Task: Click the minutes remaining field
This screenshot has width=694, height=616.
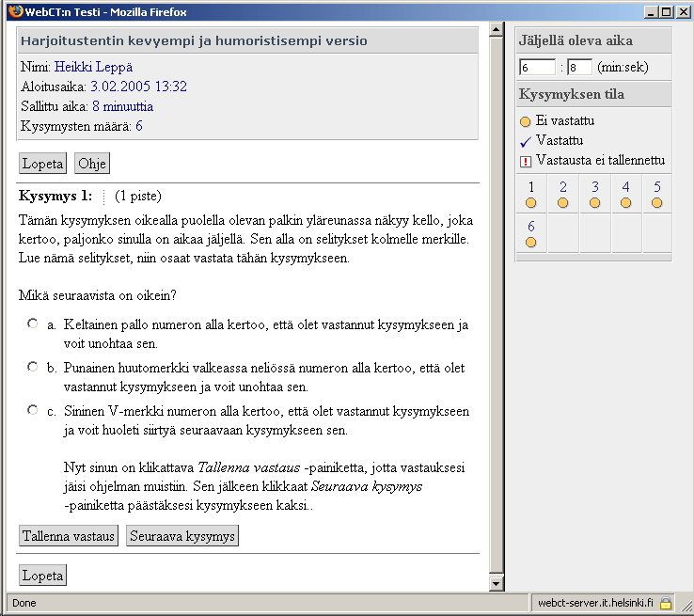Action: coord(537,68)
